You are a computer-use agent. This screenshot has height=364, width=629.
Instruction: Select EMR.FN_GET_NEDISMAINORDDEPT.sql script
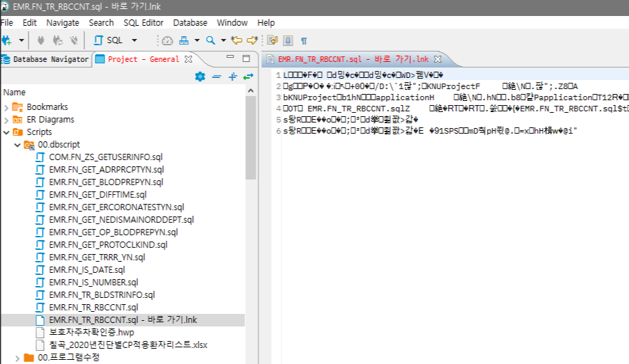coord(121,220)
